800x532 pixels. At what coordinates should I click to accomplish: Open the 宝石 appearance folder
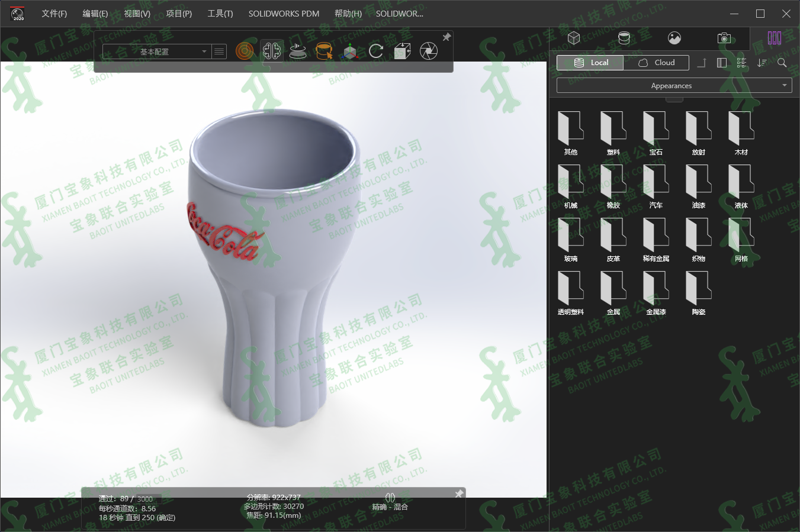[x=656, y=133]
